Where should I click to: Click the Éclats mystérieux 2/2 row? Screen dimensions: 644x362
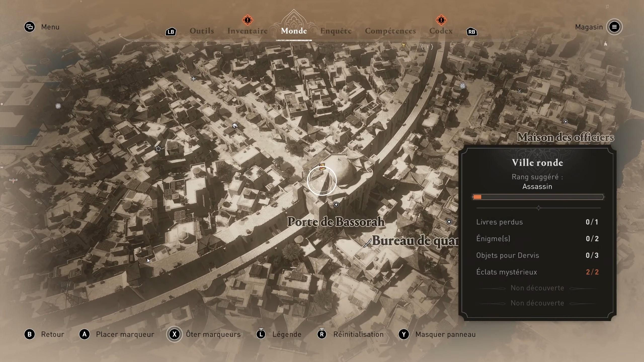pyautogui.click(x=538, y=272)
